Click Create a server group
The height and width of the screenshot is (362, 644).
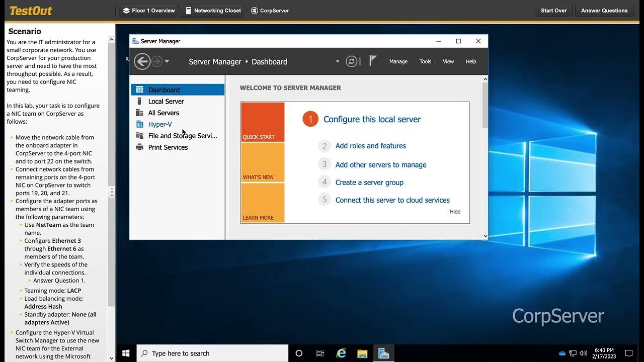pos(369,183)
